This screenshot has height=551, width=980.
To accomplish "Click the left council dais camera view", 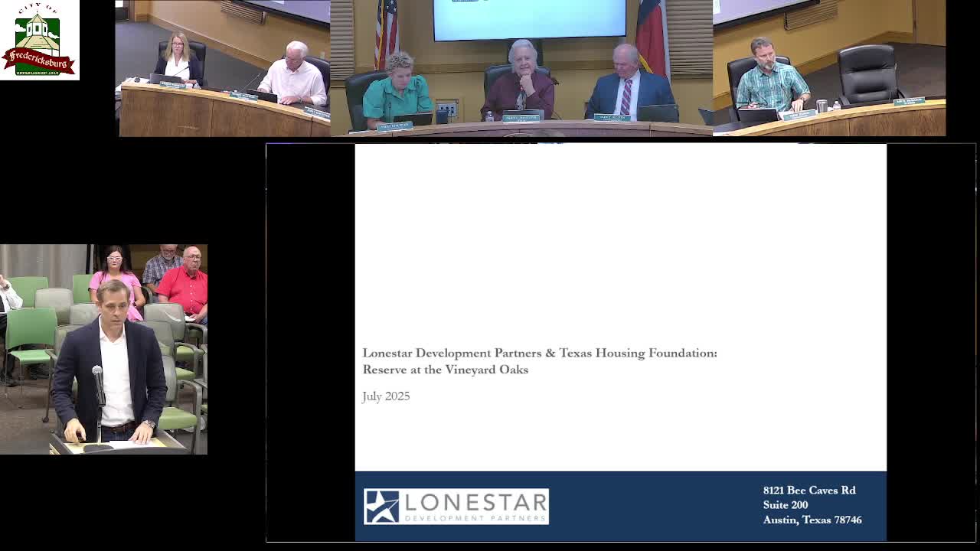I will tap(223, 67).
